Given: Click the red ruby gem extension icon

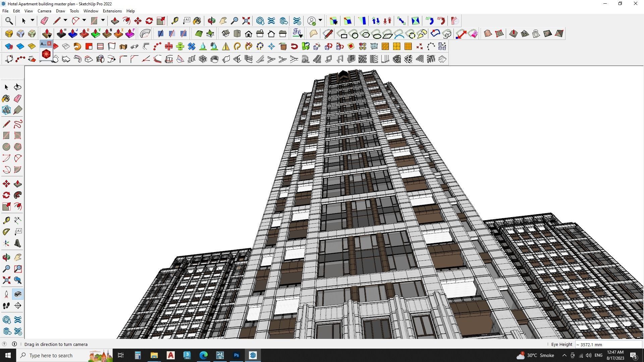Looking at the screenshot, I should pos(46,54).
